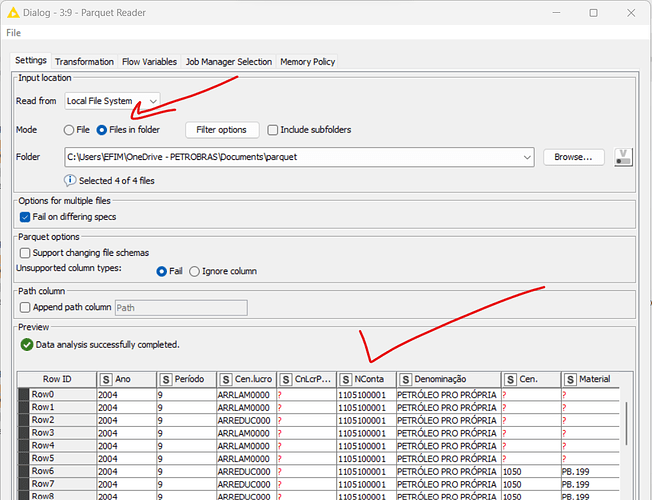
Task: Click the string type icon of the Cen.lucro column
Action: (225, 379)
